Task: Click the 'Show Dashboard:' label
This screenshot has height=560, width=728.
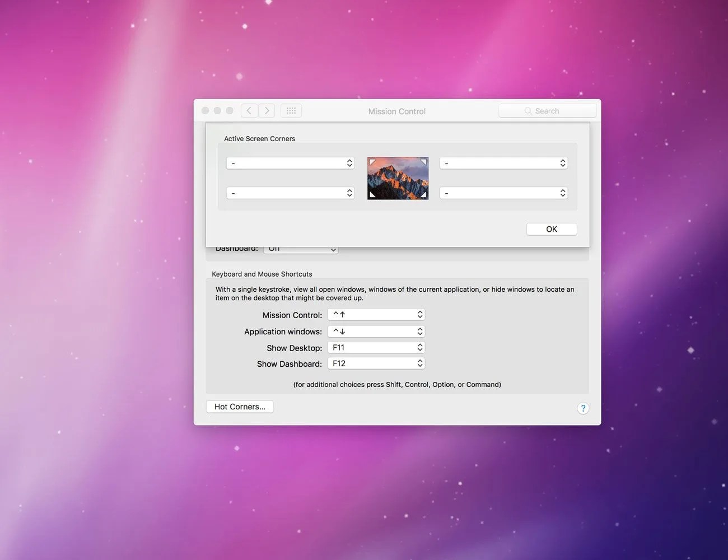Action: (x=290, y=364)
